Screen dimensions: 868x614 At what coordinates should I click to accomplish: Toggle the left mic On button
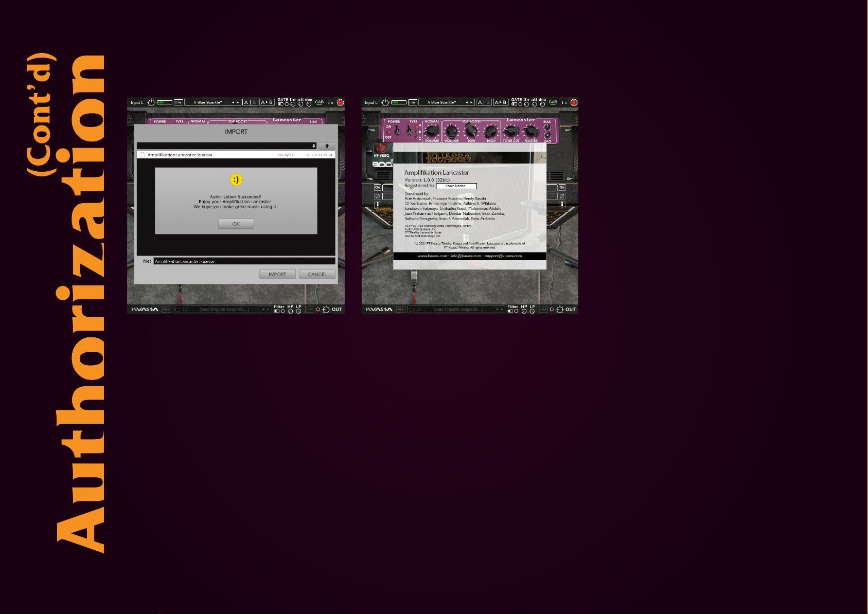378,188
